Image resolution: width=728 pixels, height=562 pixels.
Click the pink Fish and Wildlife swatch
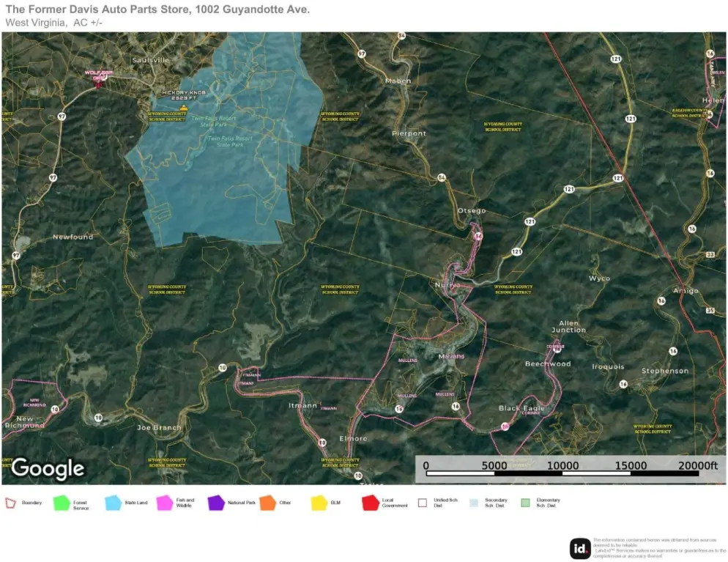click(x=165, y=503)
